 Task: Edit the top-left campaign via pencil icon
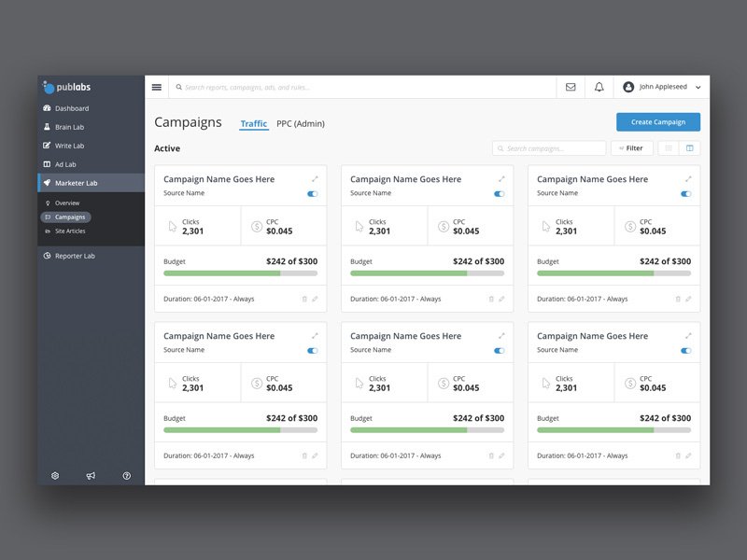[315, 299]
